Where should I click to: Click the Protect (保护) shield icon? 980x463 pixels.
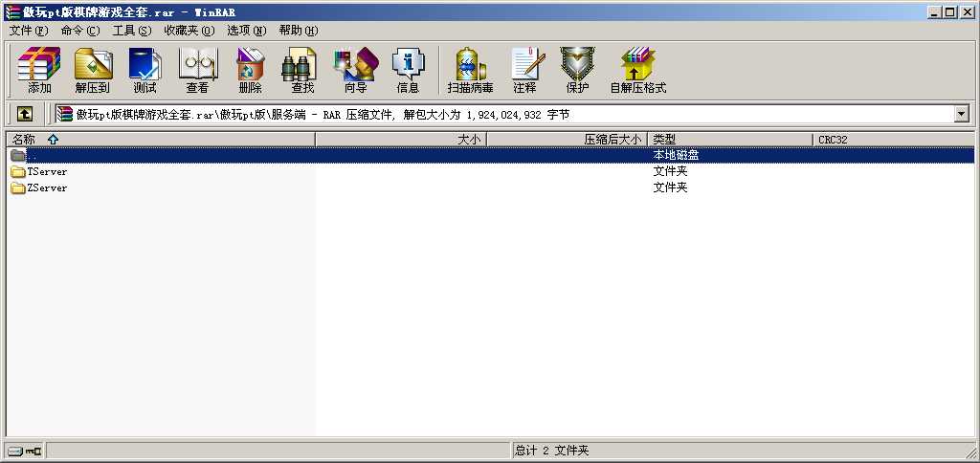coord(577,70)
